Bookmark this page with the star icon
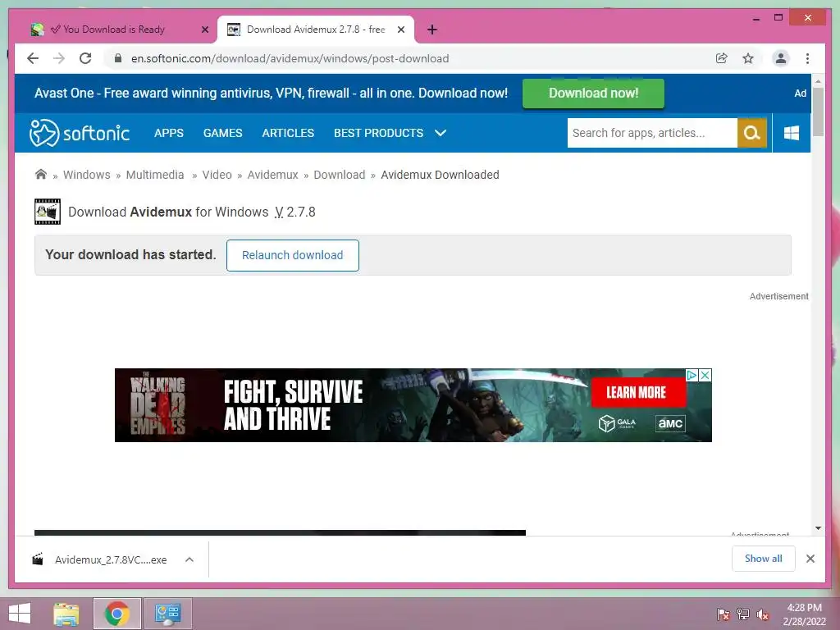Screen dimensions: 840x630 point(748,58)
